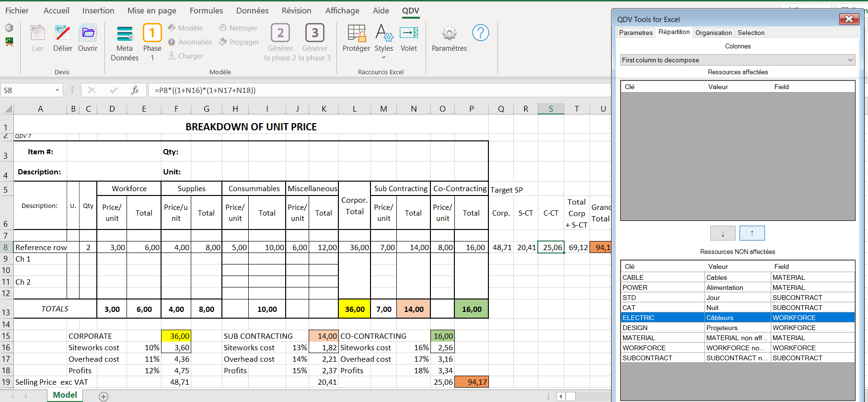This screenshot has height=402, width=868.
Task: Click the cube icon at ribbon's left edge
Action: (x=9, y=28)
